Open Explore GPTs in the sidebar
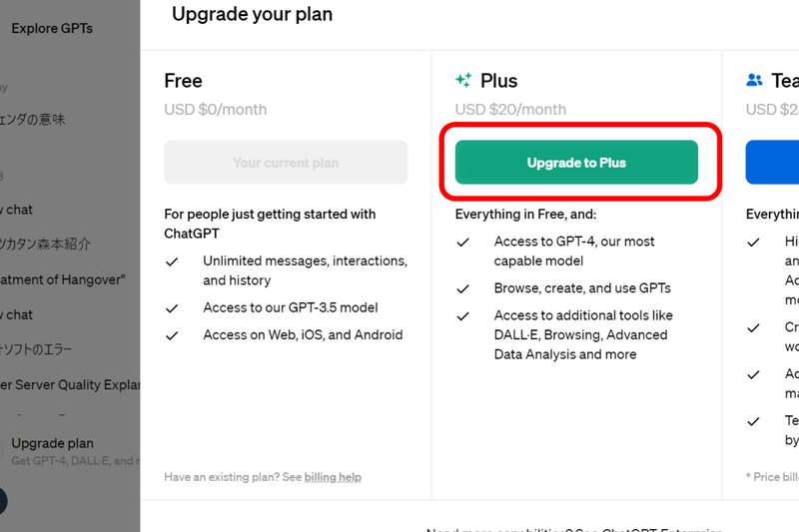Image resolution: width=799 pixels, height=532 pixels. (52, 28)
